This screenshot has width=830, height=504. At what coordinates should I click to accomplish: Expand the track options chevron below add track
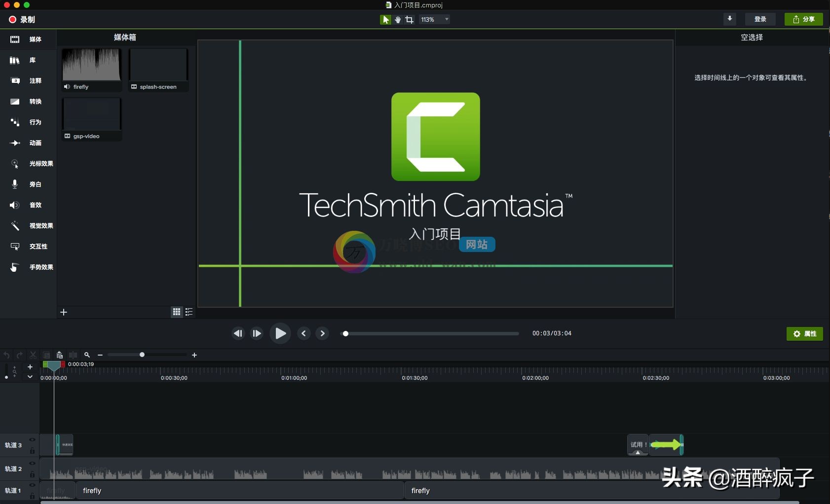click(30, 377)
